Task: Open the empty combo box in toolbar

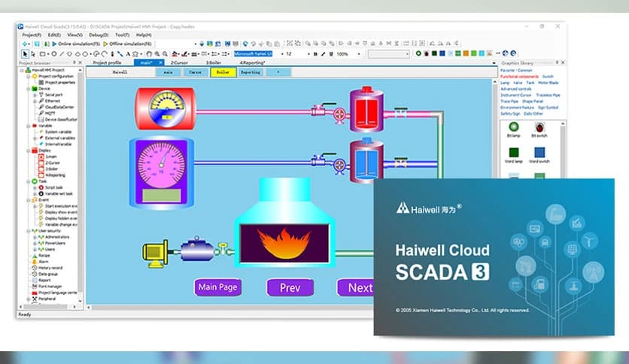Action: [x=389, y=53]
